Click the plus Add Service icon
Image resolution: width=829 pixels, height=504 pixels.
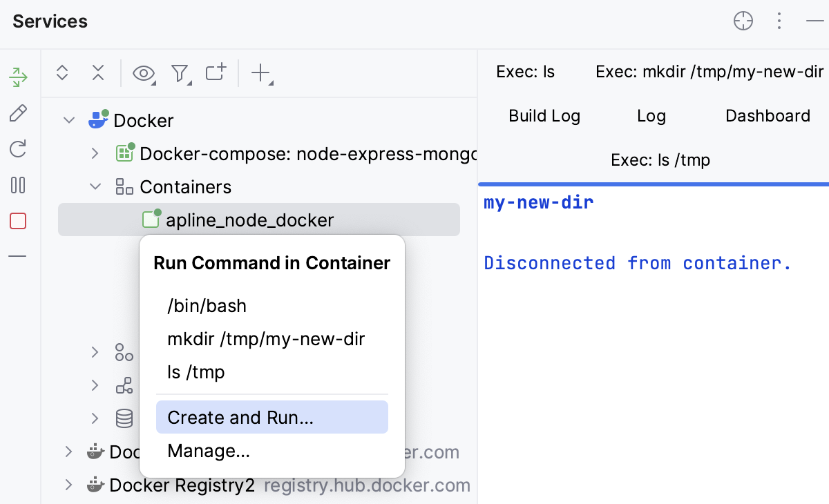click(258, 72)
